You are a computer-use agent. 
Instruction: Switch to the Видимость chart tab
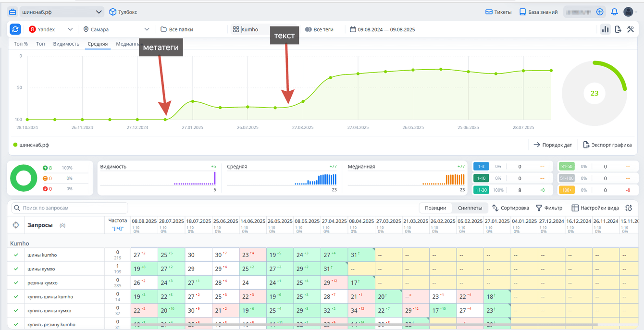click(66, 44)
